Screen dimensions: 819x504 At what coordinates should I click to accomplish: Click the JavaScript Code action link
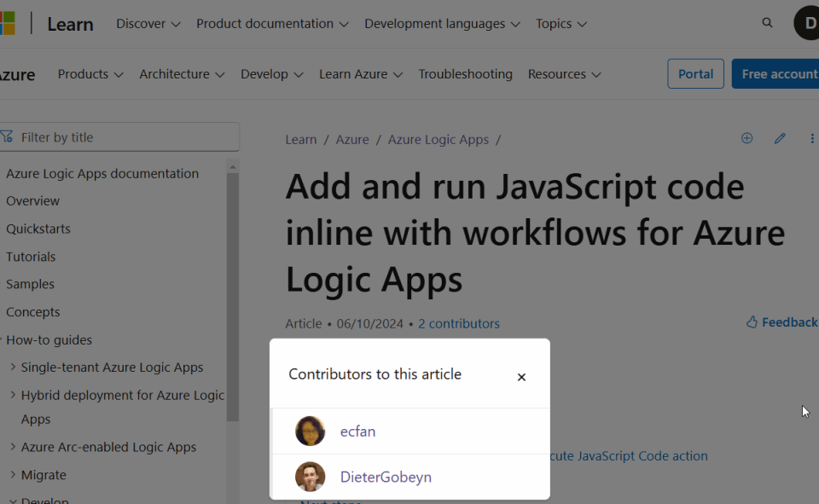[629, 455]
